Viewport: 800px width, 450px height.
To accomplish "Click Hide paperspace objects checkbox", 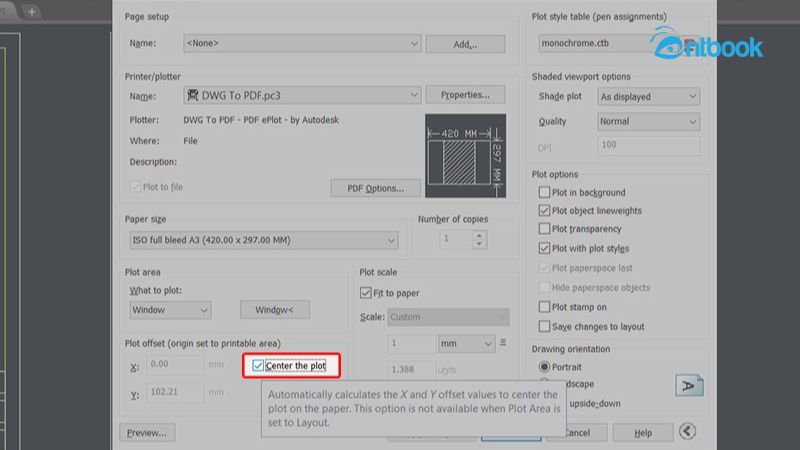I will [x=544, y=287].
